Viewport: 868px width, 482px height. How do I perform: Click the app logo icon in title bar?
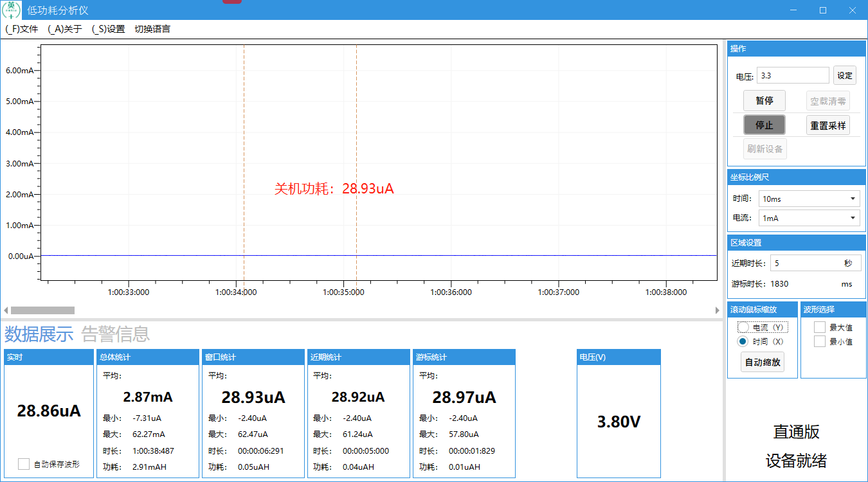pyautogui.click(x=11, y=10)
